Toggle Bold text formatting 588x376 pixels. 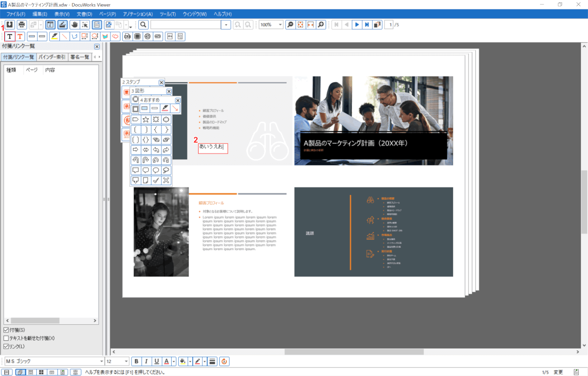(136, 361)
